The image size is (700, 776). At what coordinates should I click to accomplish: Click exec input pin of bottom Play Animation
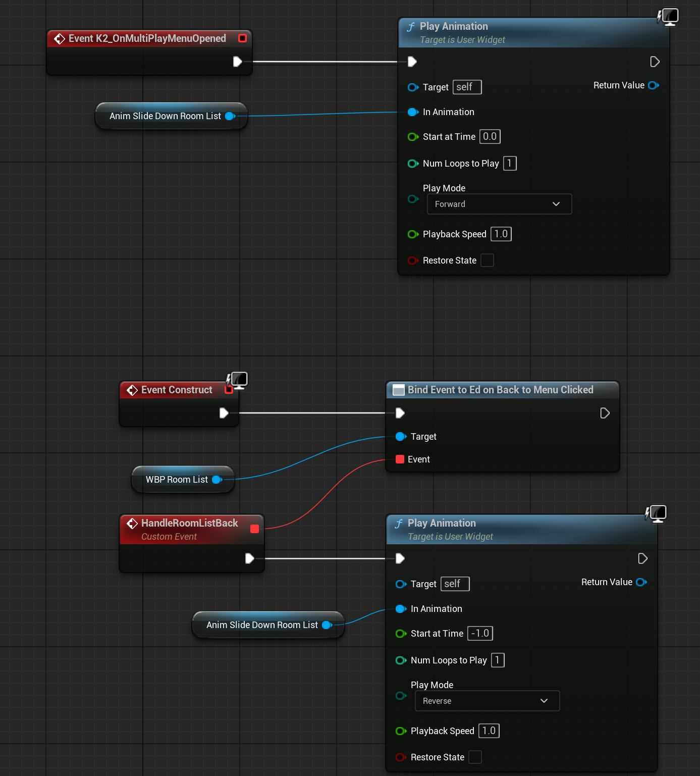click(x=400, y=558)
